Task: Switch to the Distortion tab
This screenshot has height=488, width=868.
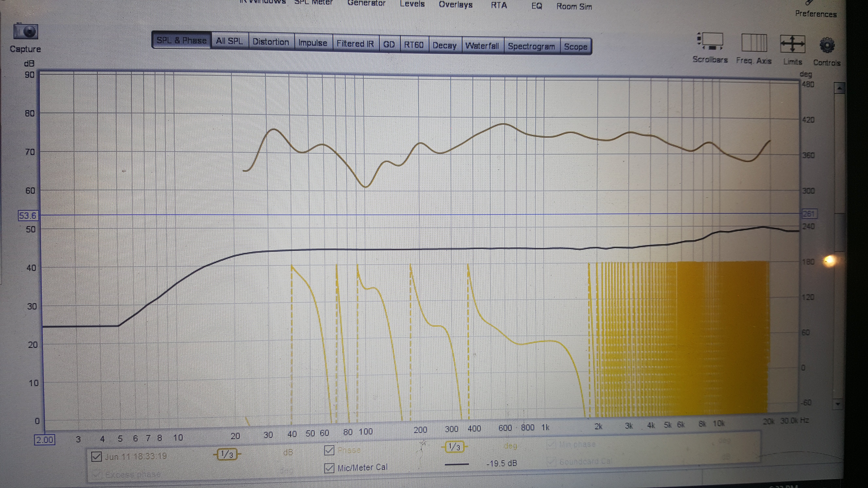Action: (271, 42)
